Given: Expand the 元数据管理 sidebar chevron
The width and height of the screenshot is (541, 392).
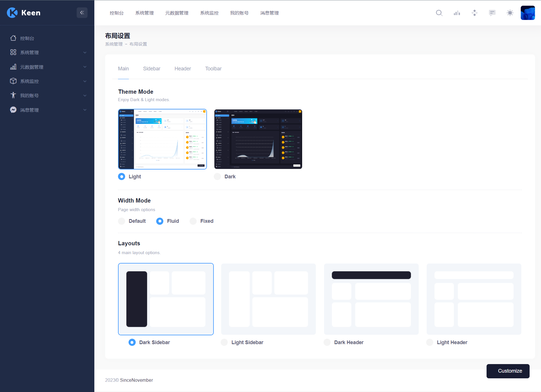Looking at the screenshot, I should pos(85,67).
